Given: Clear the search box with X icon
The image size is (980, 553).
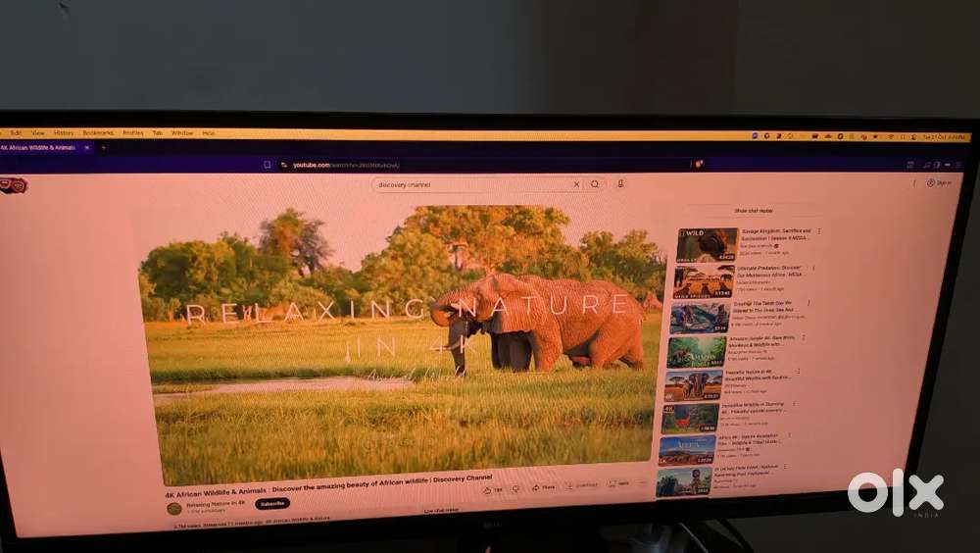Looking at the screenshot, I should 575,184.
